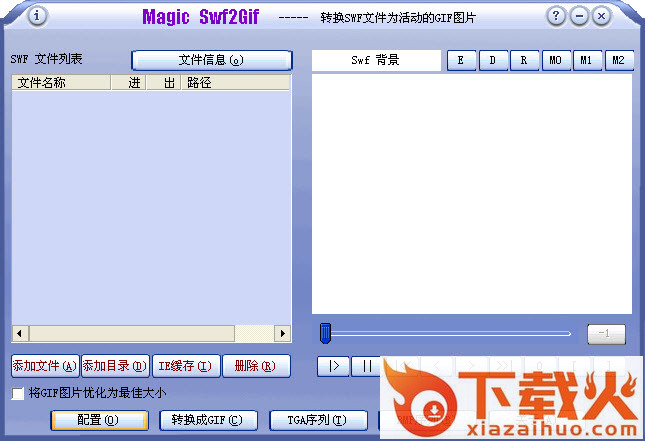Click the frame position slider thumb
The height and width of the screenshot is (441, 645).
tap(325, 333)
